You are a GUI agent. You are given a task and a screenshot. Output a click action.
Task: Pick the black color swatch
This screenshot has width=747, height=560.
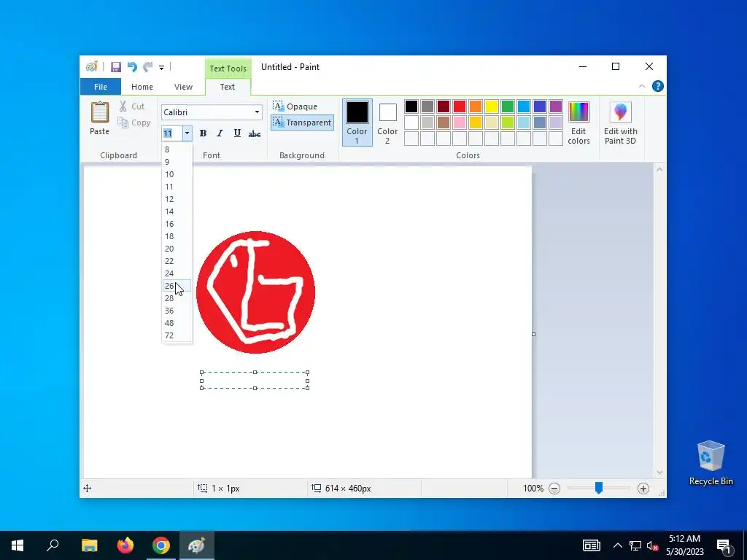point(411,106)
